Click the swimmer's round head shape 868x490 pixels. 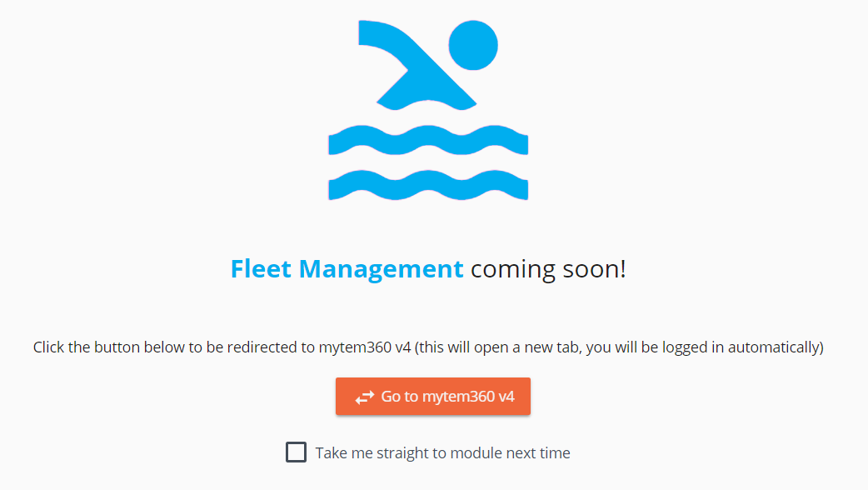473,45
